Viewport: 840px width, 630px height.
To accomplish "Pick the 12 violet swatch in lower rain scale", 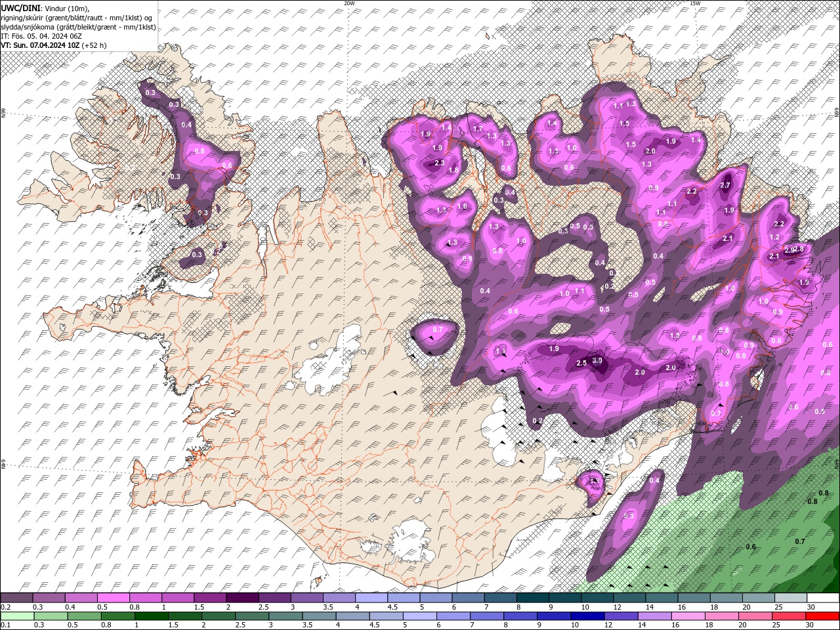I will point(621,616).
